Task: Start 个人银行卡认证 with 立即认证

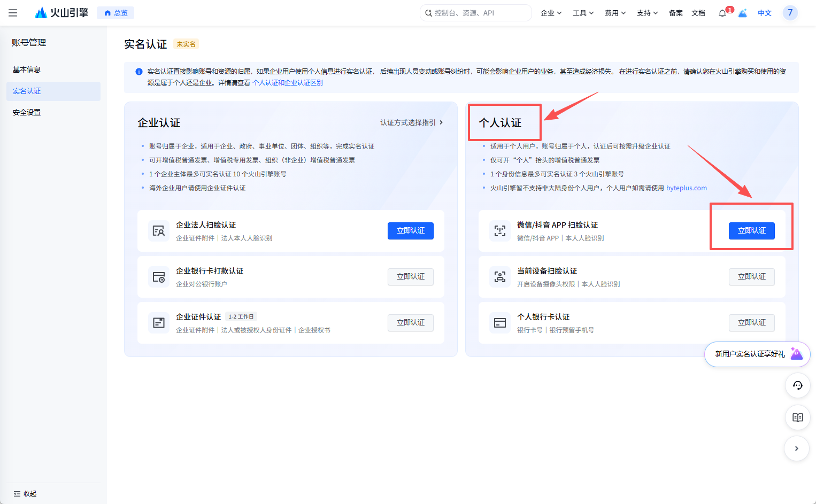Action: click(x=752, y=323)
